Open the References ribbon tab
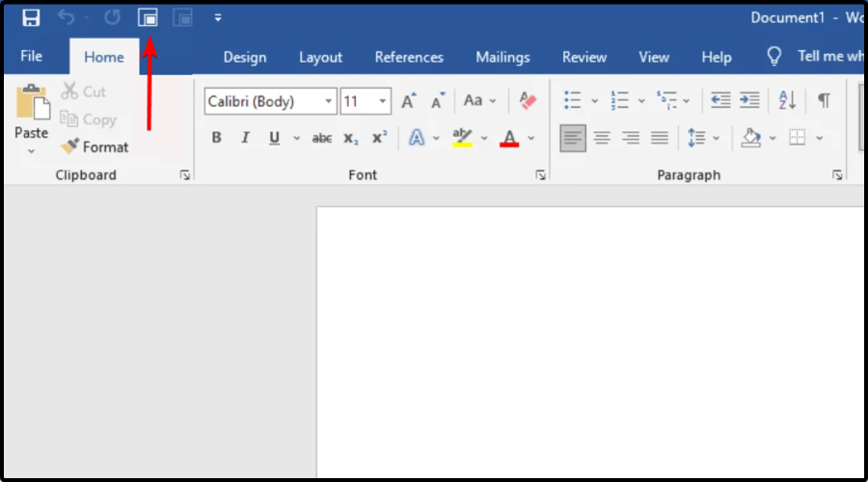The image size is (868, 482). 409,57
